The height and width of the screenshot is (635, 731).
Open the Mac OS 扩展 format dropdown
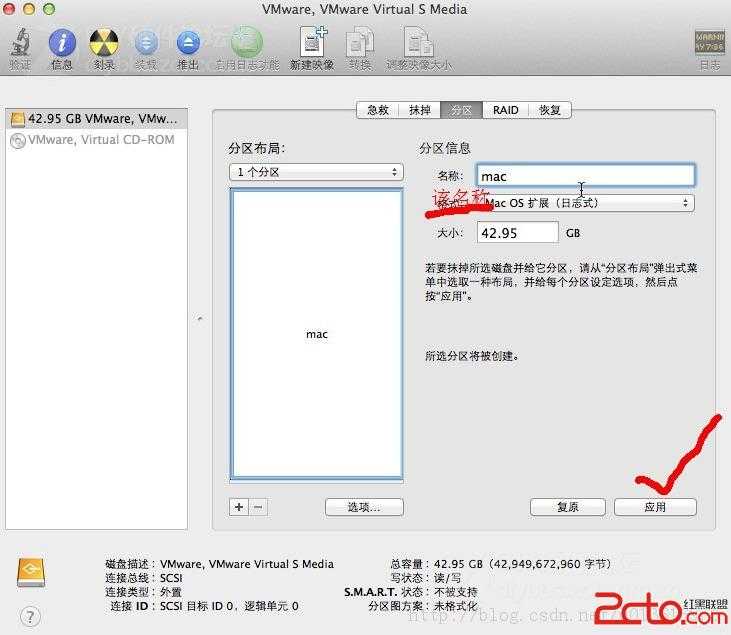point(585,203)
